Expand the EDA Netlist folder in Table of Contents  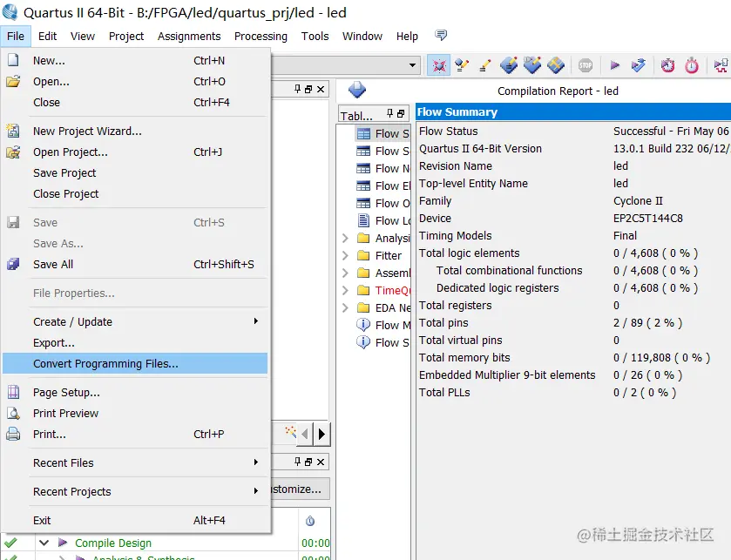(x=345, y=307)
